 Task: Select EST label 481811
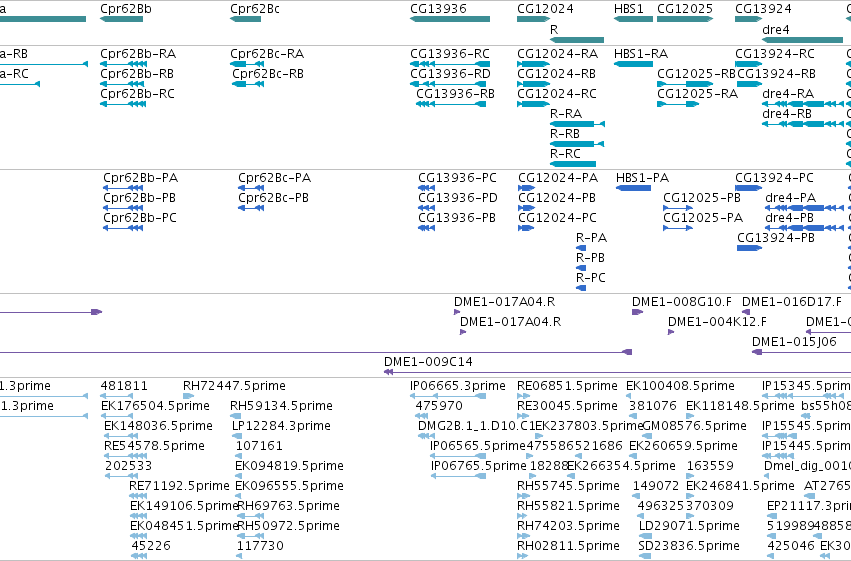[124, 386]
